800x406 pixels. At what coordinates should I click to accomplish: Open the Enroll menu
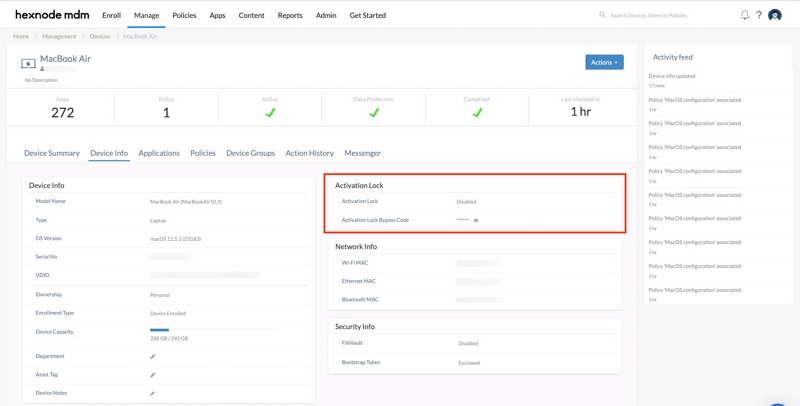coord(111,15)
